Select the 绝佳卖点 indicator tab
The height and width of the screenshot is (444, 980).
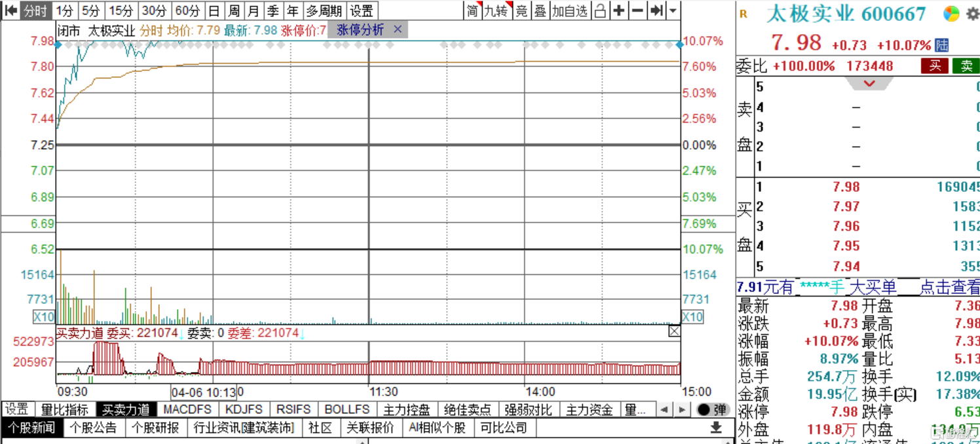tap(467, 410)
